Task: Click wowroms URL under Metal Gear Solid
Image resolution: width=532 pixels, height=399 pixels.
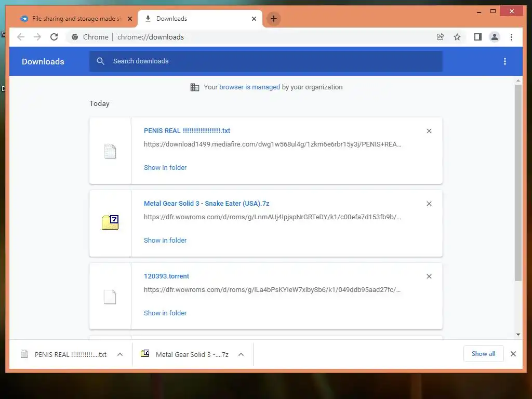Action: pyautogui.click(x=272, y=217)
